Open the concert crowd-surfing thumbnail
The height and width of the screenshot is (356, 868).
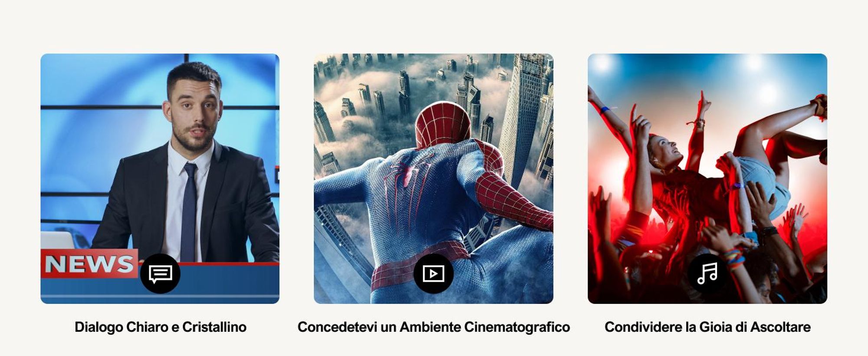pyautogui.click(x=707, y=178)
